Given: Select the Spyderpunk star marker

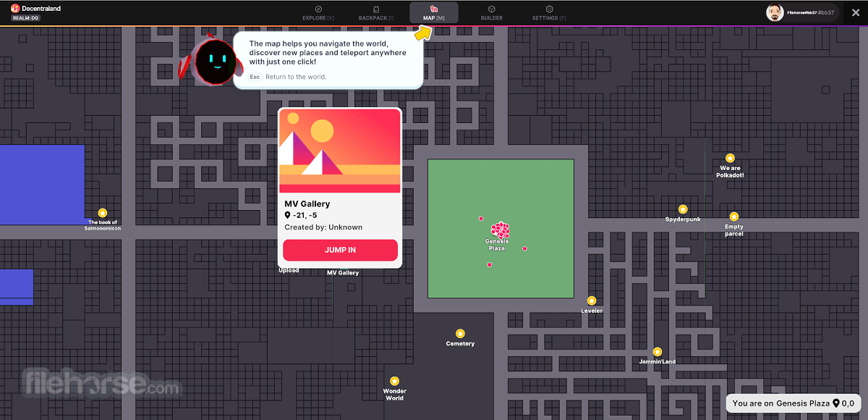Looking at the screenshot, I should [683, 209].
